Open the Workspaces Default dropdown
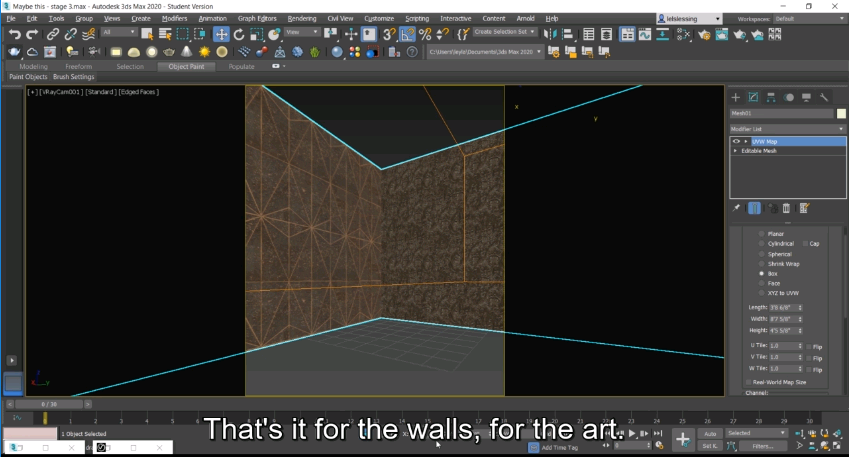 pyautogui.click(x=809, y=19)
